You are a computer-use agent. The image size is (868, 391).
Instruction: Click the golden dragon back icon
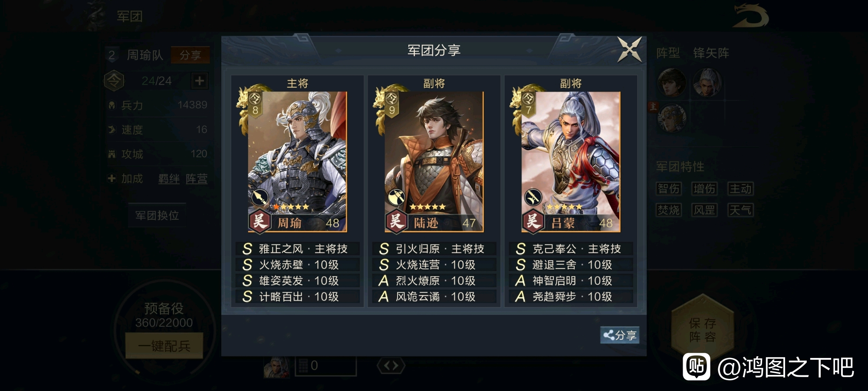750,16
